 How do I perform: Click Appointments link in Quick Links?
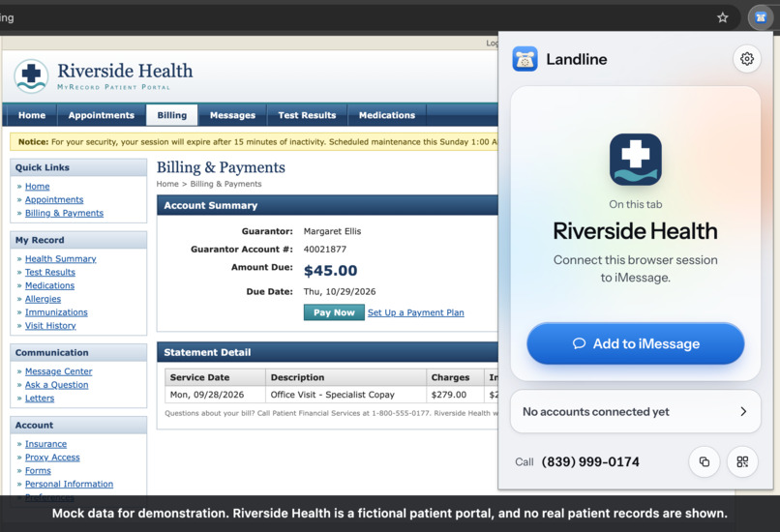(x=54, y=199)
